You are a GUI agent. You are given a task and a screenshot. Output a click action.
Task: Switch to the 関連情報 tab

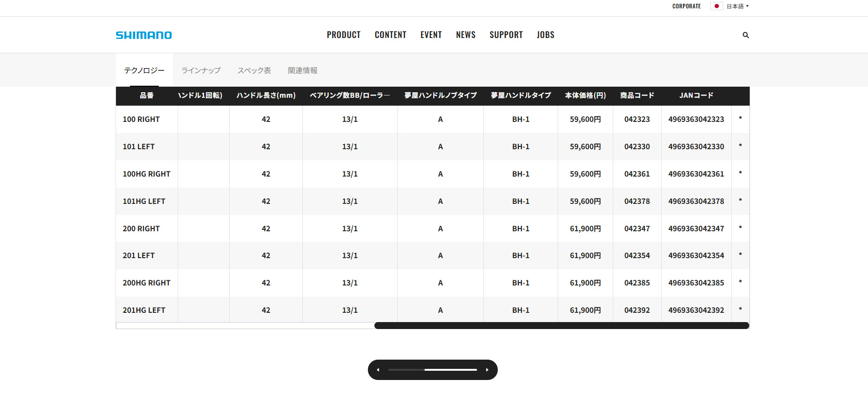point(302,70)
